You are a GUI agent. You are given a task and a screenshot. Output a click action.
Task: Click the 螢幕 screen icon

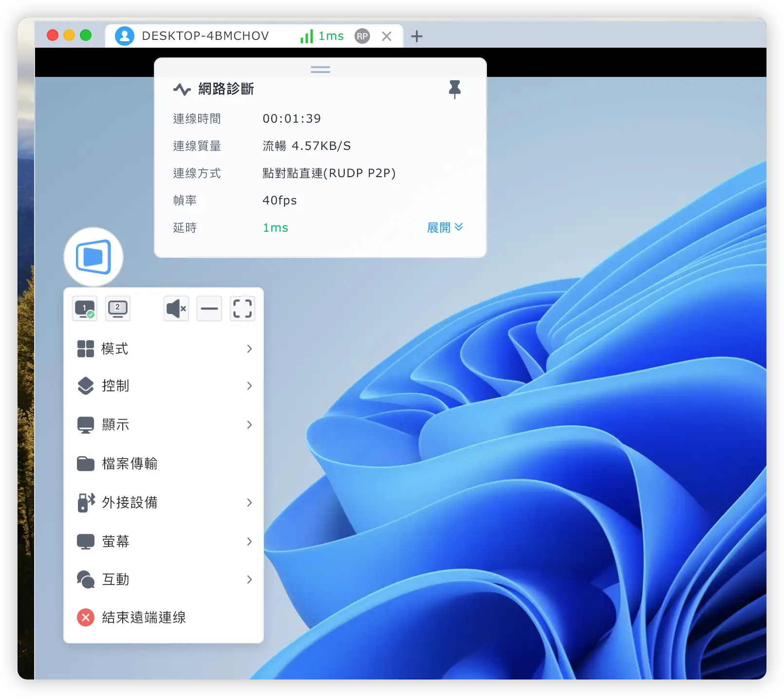pyautogui.click(x=86, y=541)
